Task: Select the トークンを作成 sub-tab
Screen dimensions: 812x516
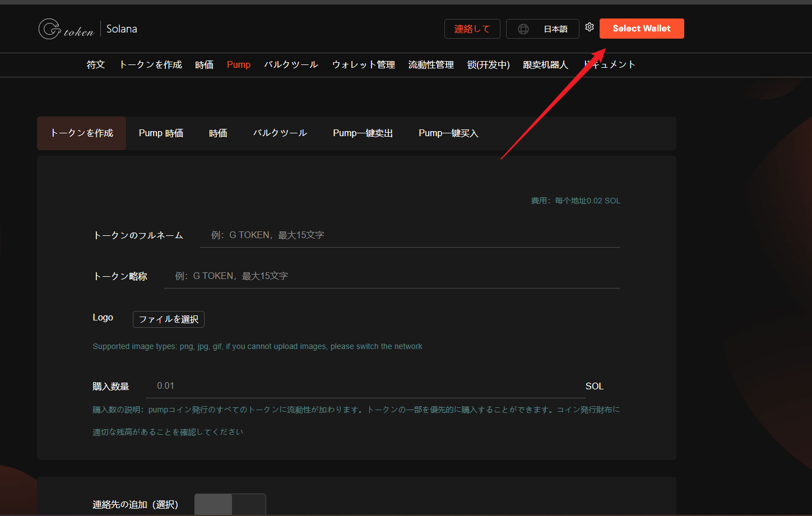Action: pyautogui.click(x=82, y=133)
